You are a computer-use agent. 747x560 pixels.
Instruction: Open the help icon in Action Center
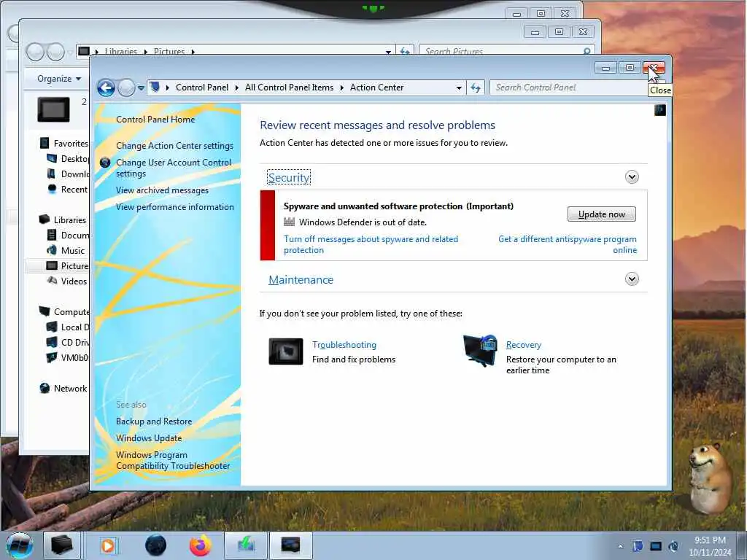pyautogui.click(x=659, y=111)
